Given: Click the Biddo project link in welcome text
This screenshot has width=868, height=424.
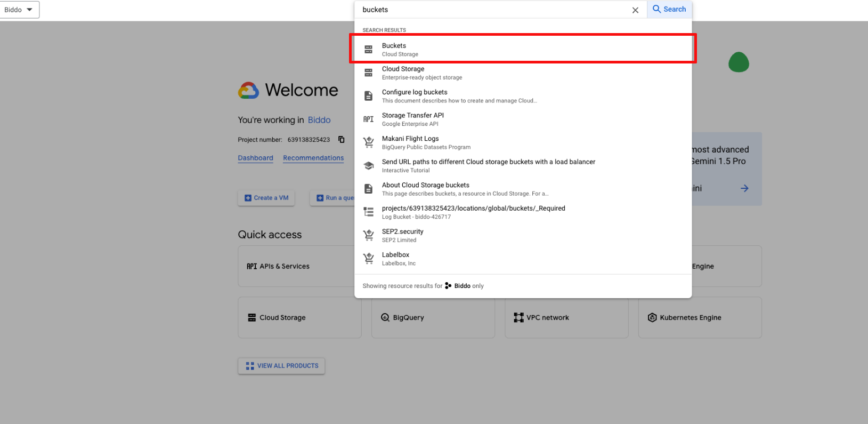Looking at the screenshot, I should click(319, 120).
